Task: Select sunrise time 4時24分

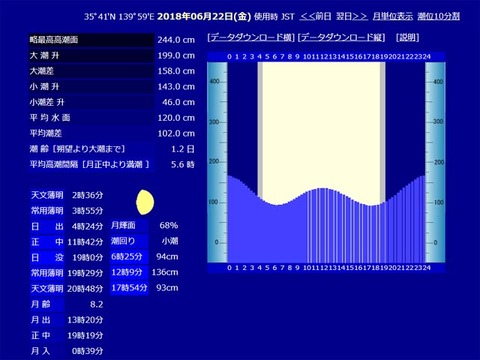Action: tap(87, 227)
